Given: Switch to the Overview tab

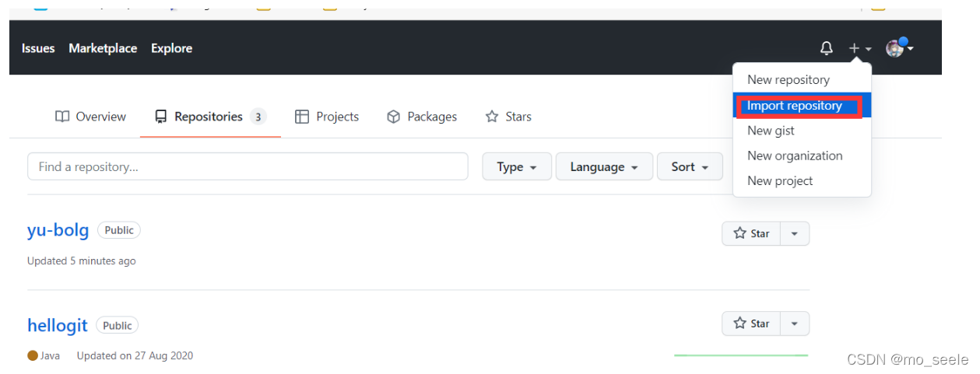Looking at the screenshot, I should [90, 117].
